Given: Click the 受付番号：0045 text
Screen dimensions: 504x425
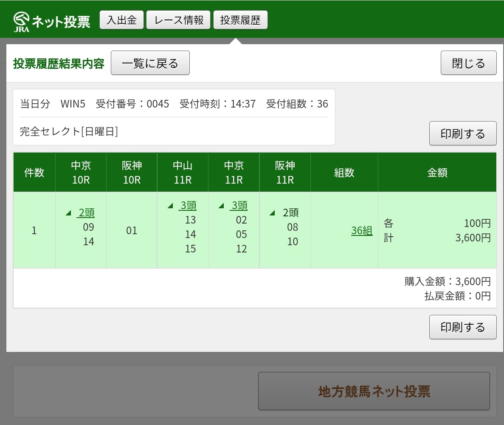Looking at the screenshot, I should point(132,104).
